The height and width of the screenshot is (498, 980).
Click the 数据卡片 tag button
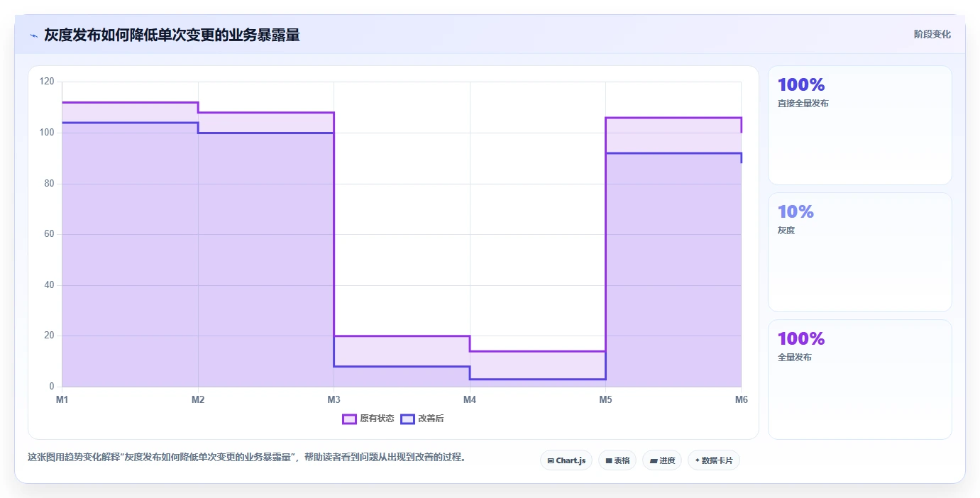point(714,460)
